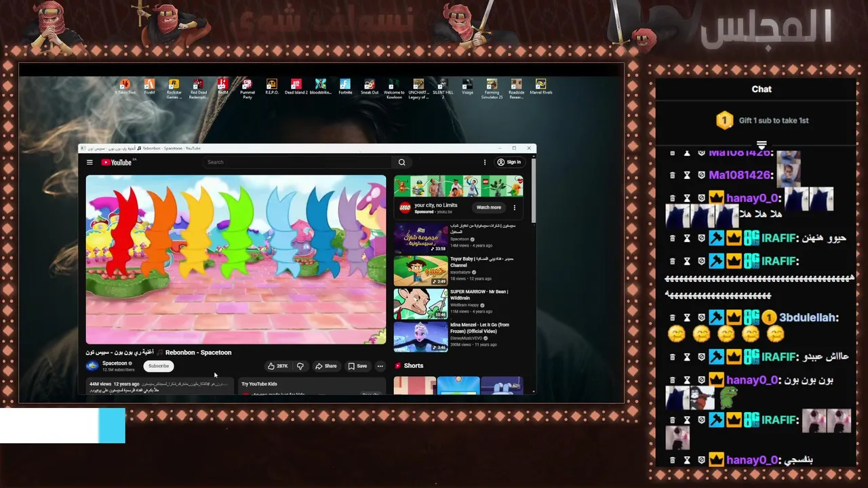868x488 pixels.
Task: Open the Welcome to Kowloon desktop icon
Action: [x=394, y=89]
